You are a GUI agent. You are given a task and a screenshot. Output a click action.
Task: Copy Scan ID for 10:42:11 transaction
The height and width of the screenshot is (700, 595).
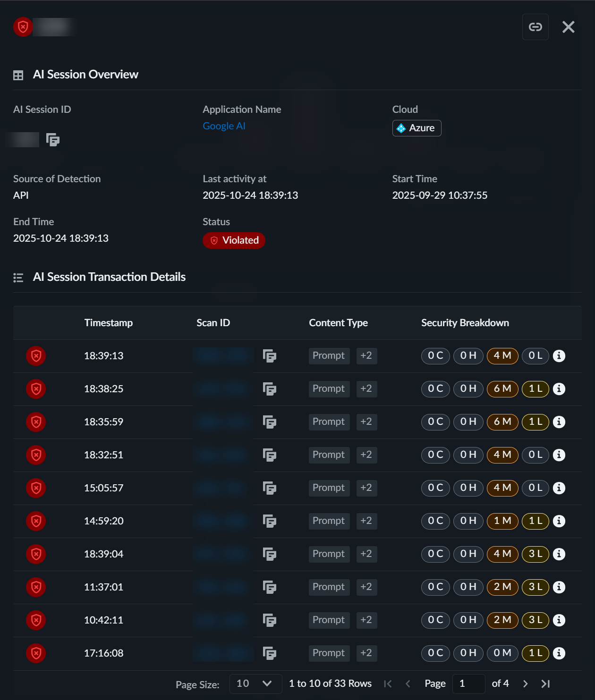(x=269, y=620)
